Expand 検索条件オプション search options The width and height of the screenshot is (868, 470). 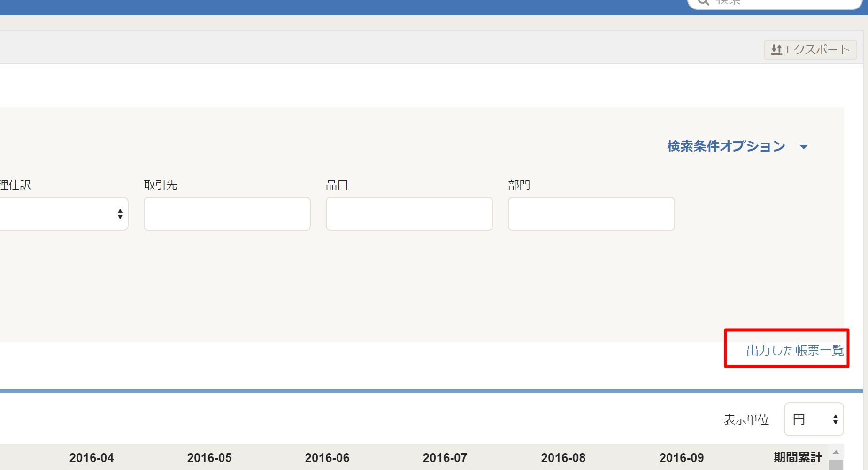(726, 146)
